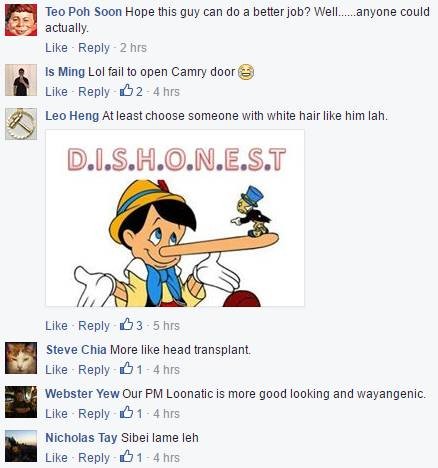The width and height of the screenshot is (438, 468).
Task: Open the Webster Yew name link
Action: 82,394
